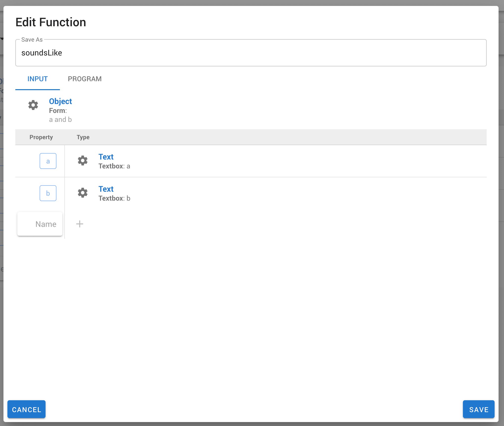Click the CANCEL button
Screen dimensions: 504x426
(x=26, y=409)
